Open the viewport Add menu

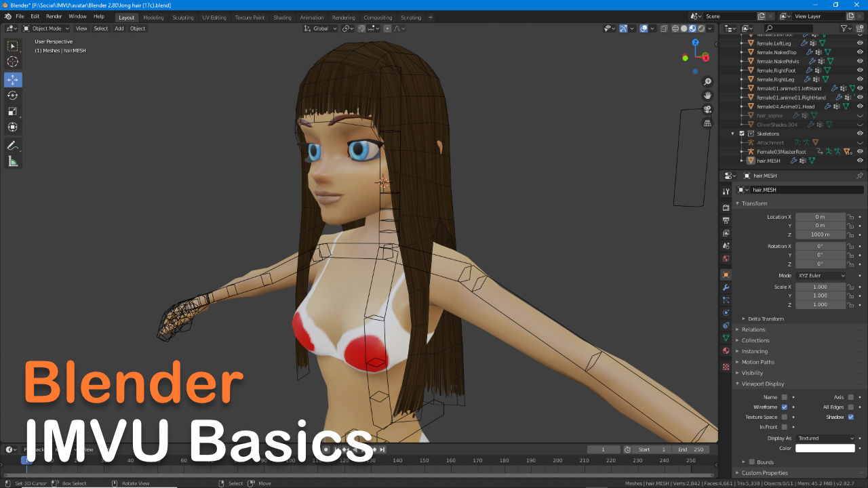point(119,28)
